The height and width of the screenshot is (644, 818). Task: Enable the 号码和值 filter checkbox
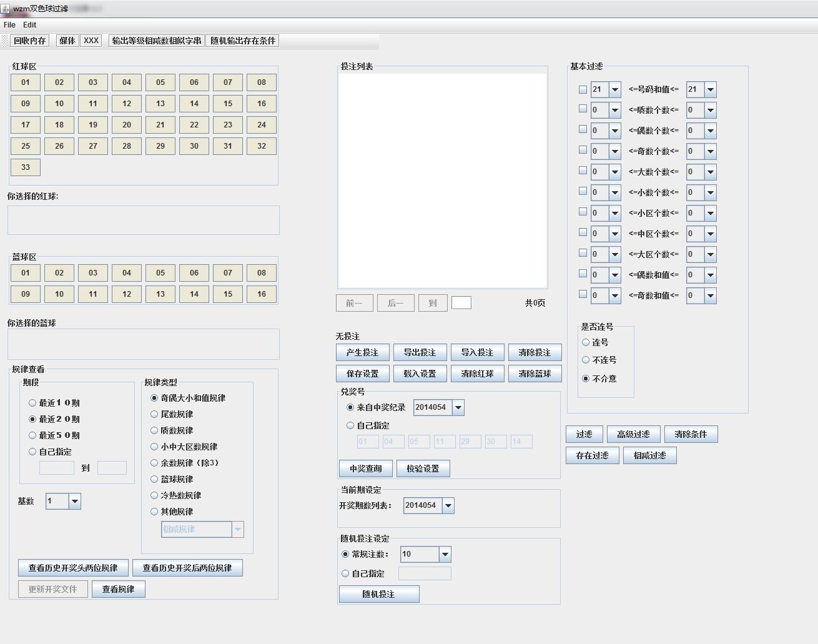583,89
